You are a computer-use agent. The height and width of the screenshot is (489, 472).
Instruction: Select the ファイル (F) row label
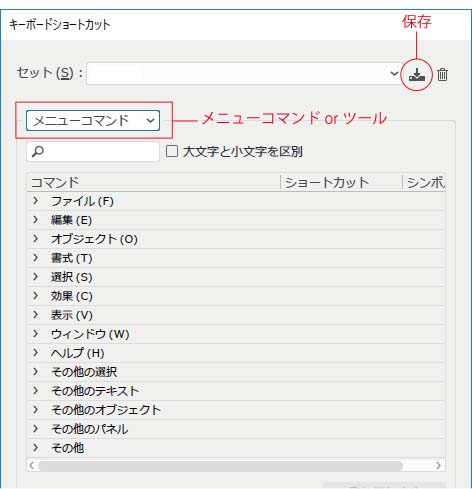tap(82, 201)
